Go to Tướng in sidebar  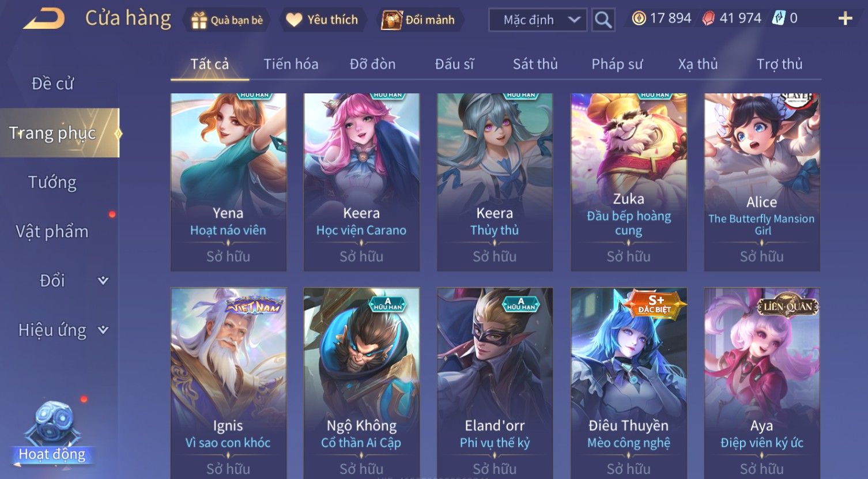click(x=52, y=182)
